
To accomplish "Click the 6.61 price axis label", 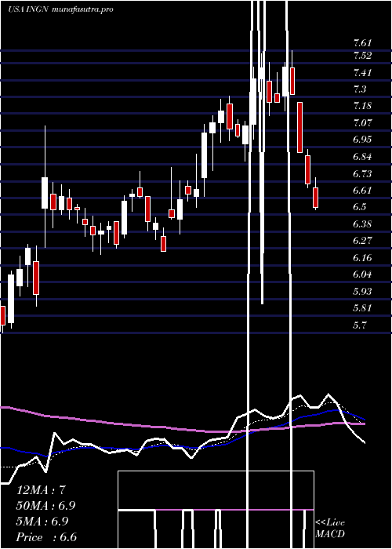I will pos(362,191).
